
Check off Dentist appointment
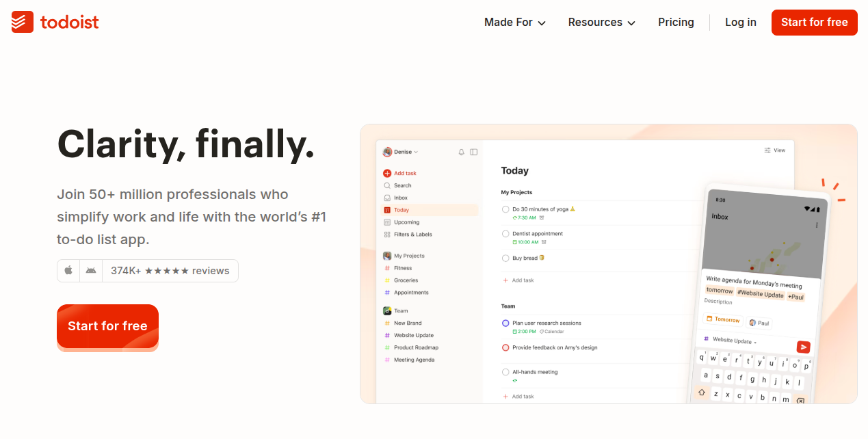[x=505, y=234]
